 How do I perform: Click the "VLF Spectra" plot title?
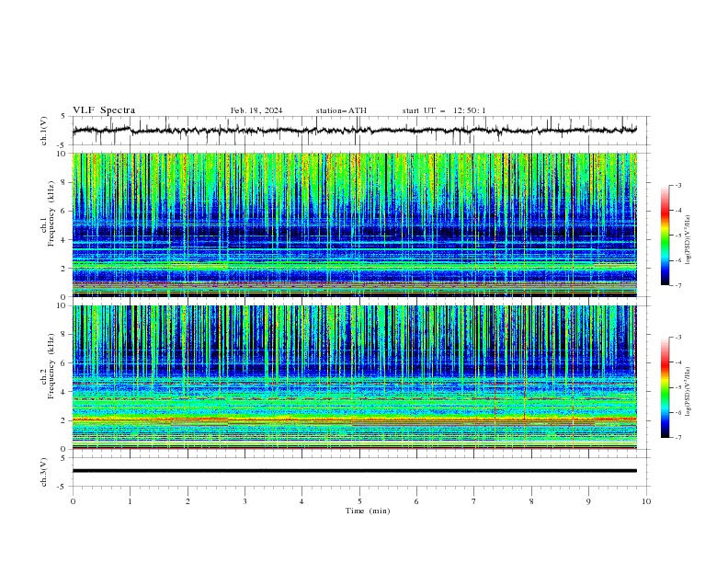104,110
